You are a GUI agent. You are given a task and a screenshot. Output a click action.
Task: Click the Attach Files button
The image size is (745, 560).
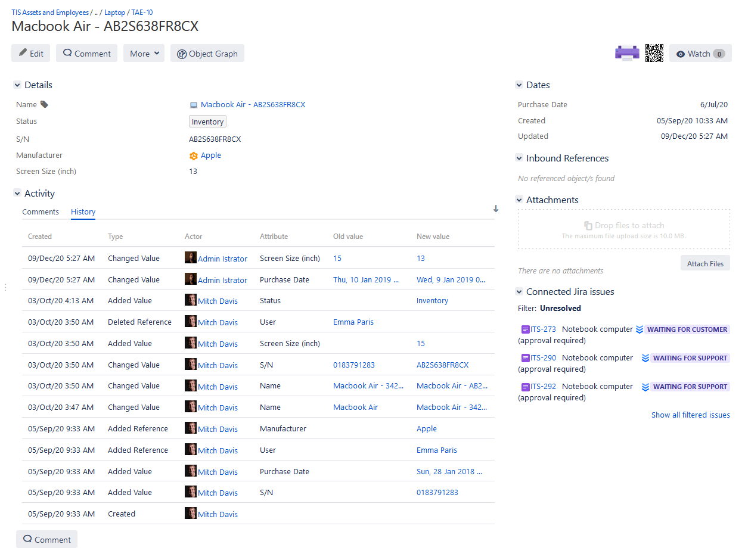tap(705, 264)
